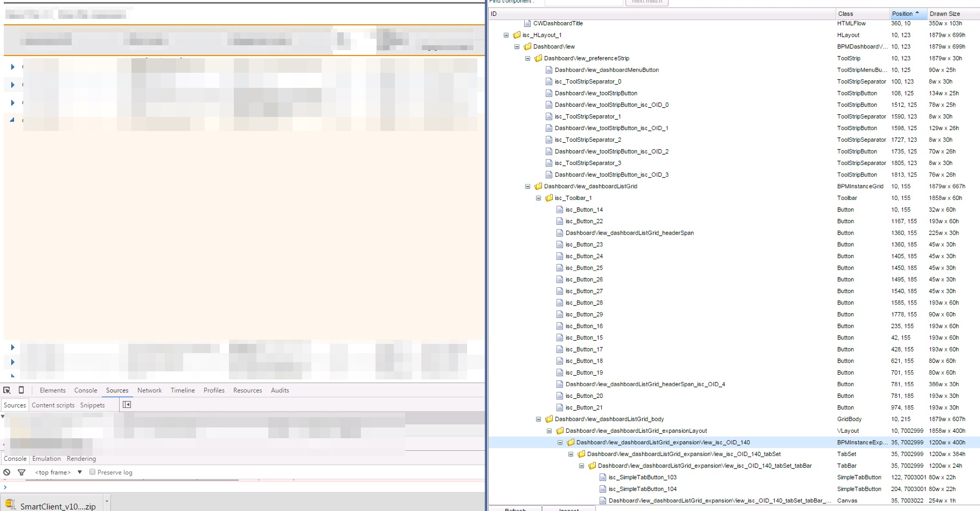Switch to the Content scripts tab

point(53,405)
